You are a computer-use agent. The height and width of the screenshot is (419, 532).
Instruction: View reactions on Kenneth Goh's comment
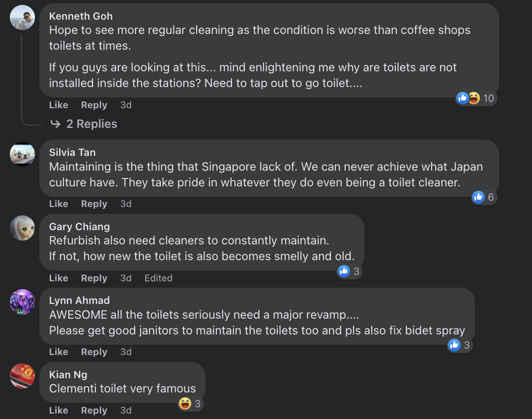tap(475, 98)
